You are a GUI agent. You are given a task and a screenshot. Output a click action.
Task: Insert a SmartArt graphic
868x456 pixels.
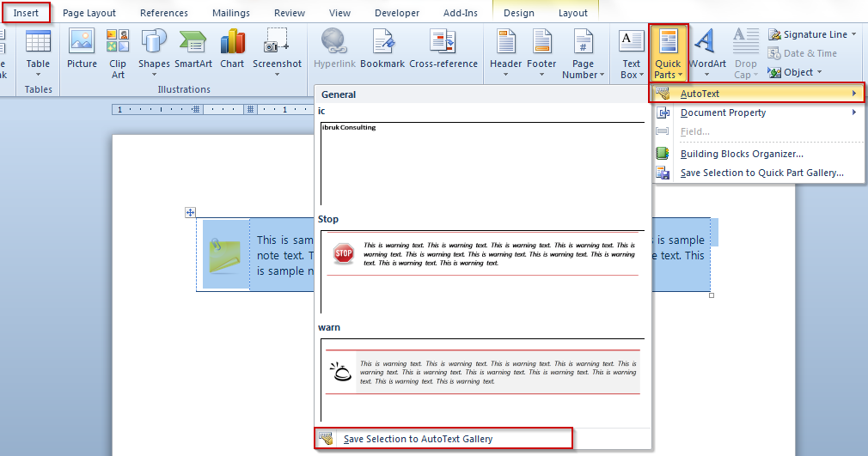[x=193, y=50]
